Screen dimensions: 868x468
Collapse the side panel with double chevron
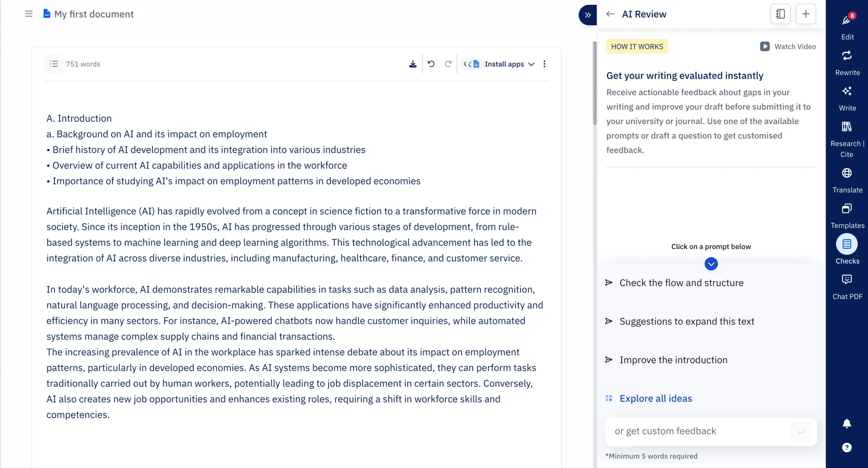click(x=588, y=15)
